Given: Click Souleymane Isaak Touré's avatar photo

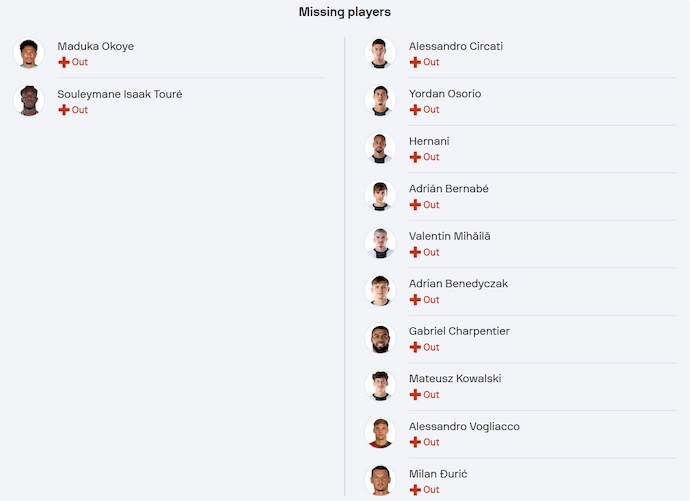Looking at the screenshot, I should tap(29, 101).
